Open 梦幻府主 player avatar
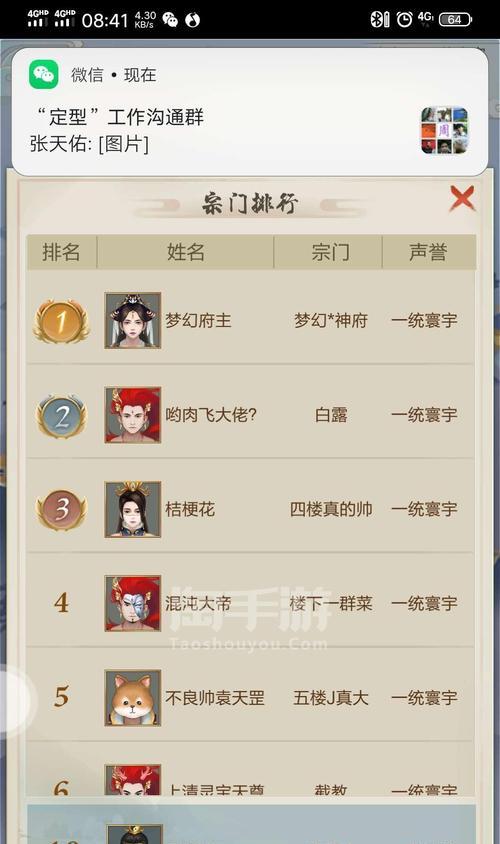 pos(133,320)
